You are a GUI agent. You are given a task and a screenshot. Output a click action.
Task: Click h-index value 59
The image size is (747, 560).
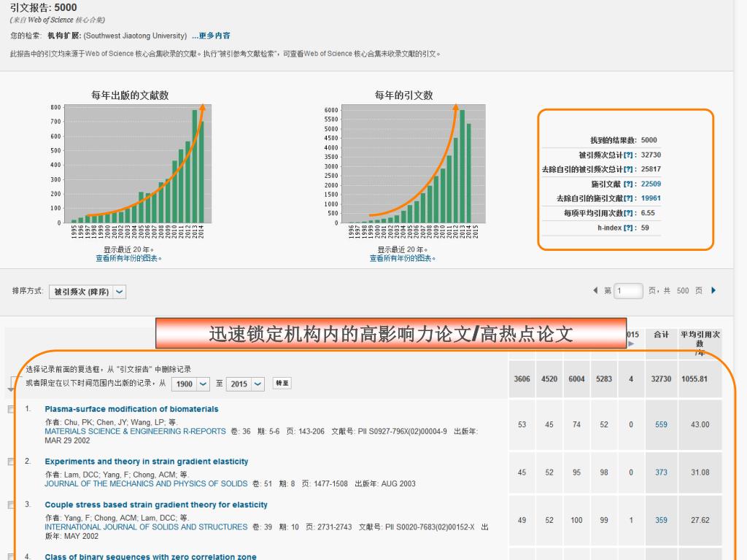(x=645, y=227)
